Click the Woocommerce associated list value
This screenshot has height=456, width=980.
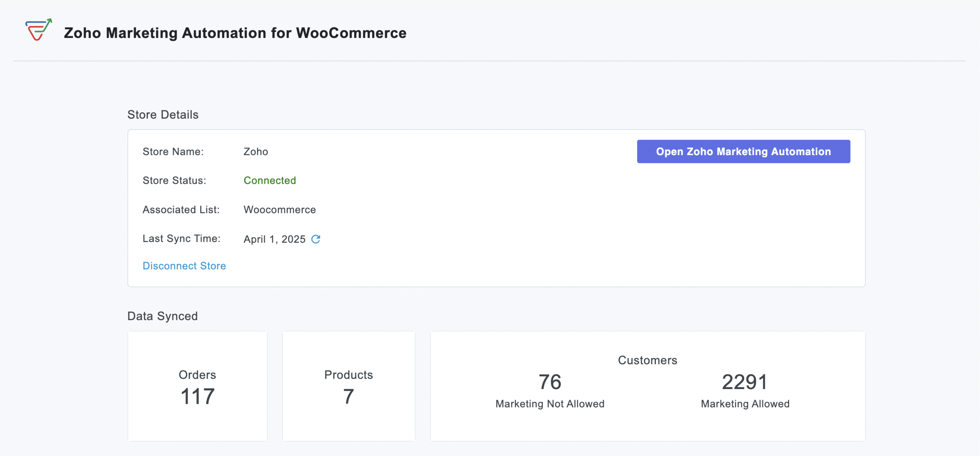click(279, 209)
